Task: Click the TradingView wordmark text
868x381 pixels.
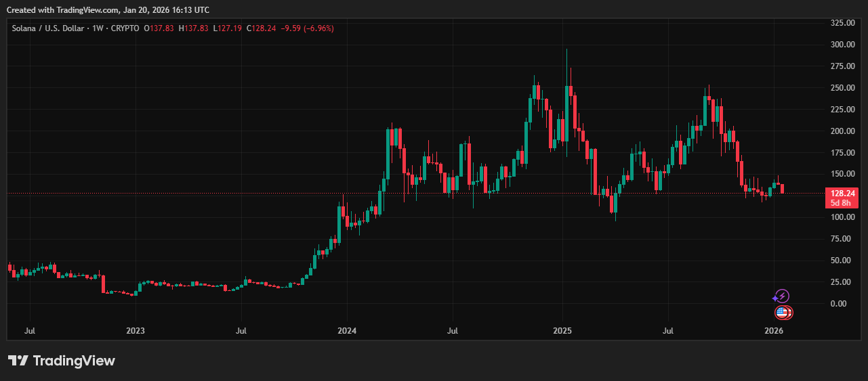Action: click(x=74, y=361)
